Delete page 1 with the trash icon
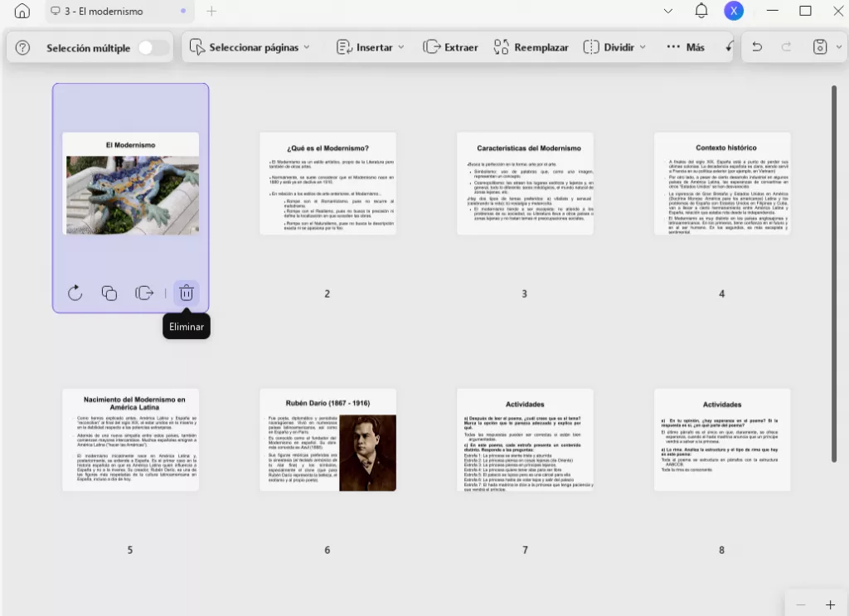This screenshot has height=616, width=849. [187, 293]
